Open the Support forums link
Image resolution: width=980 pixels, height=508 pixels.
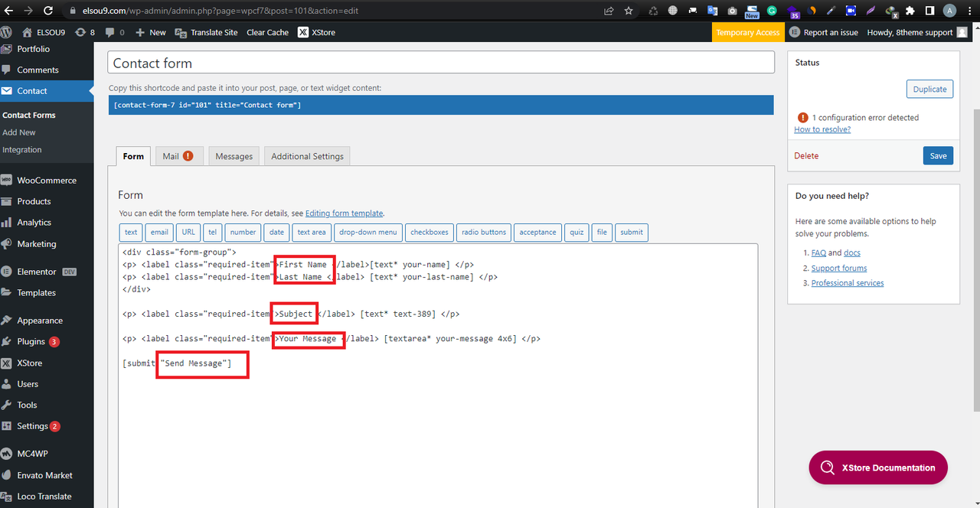point(839,268)
